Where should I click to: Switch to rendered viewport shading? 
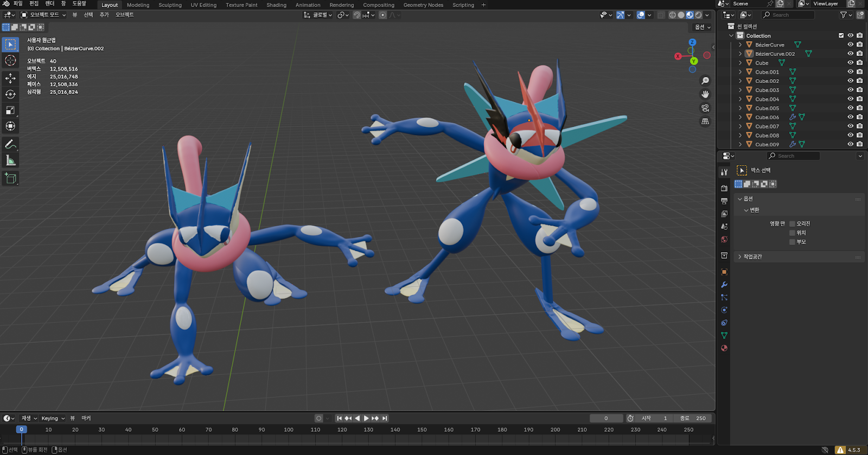[x=699, y=15]
